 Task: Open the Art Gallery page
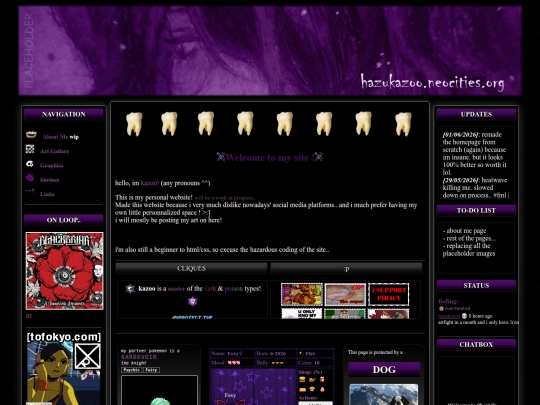[x=54, y=151]
